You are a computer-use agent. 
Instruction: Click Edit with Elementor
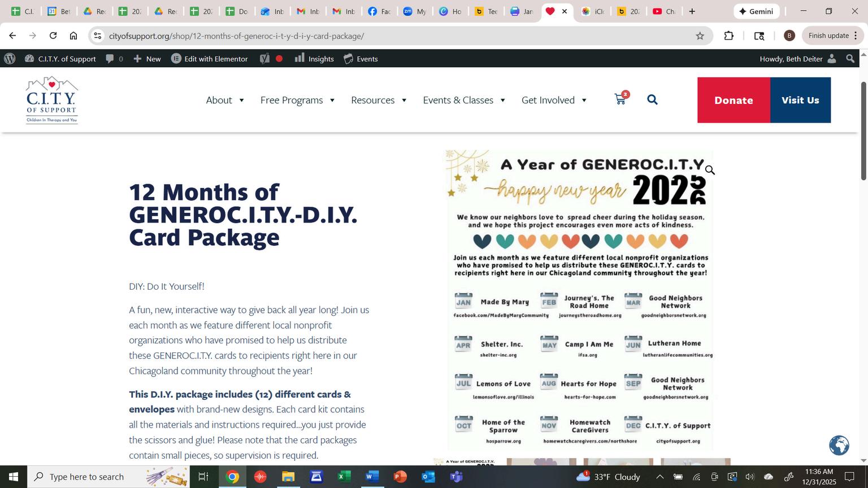click(x=210, y=59)
